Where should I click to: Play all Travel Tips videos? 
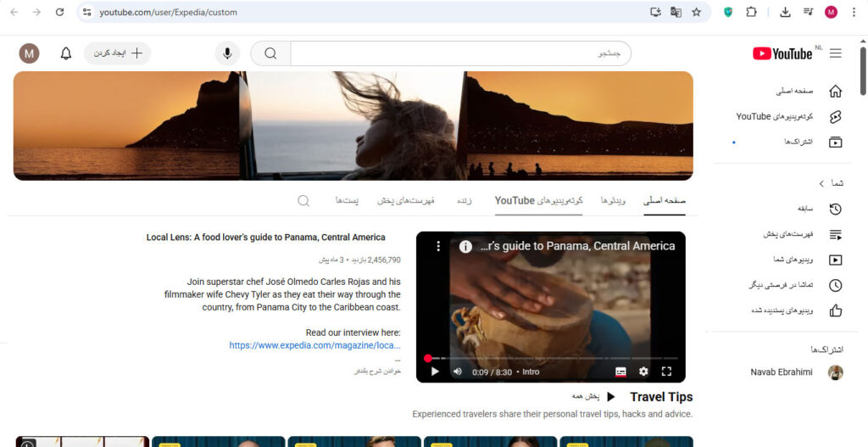(593, 397)
